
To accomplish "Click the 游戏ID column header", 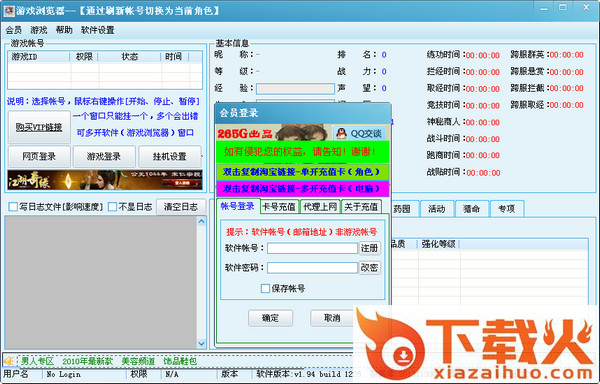I will coord(39,57).
